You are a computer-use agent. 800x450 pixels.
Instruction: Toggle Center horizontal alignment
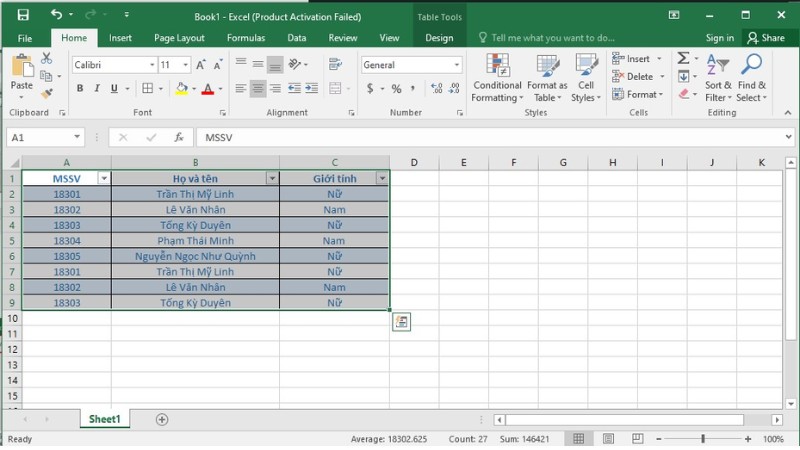pyautogui.click(x=258, y=89)
